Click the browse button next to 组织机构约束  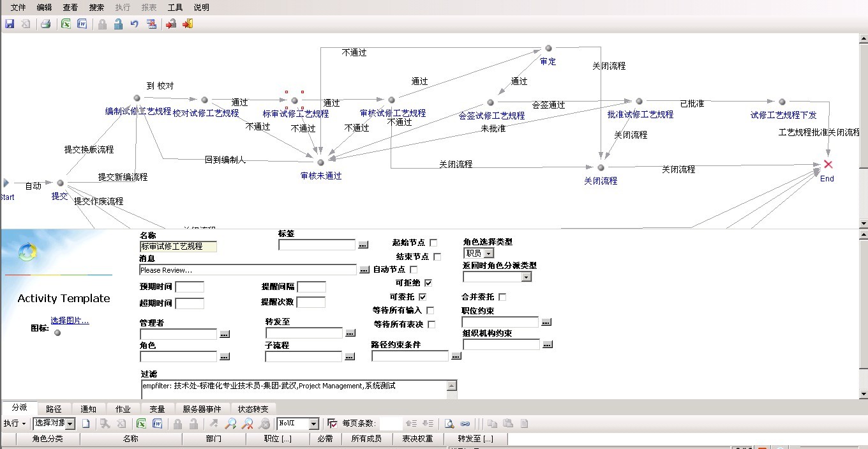(x=547, y=345)
